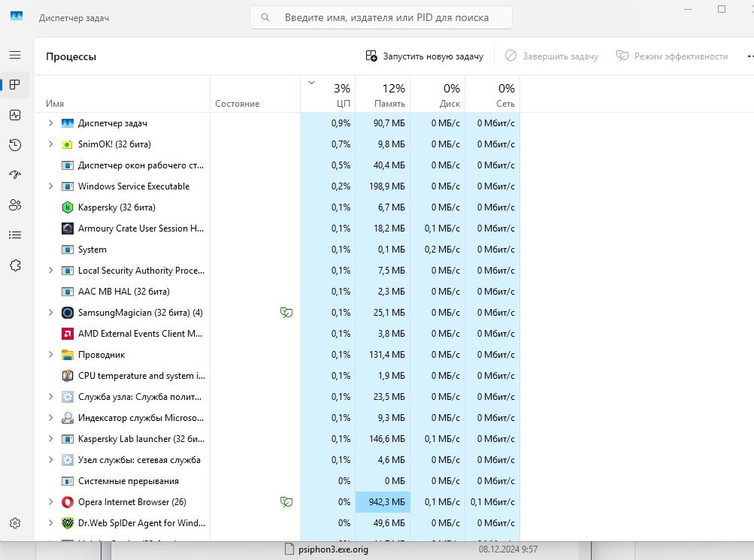The height and width of the screenshot is (560, 754).
Task: Click the Kaspersky (32 бита) icon
Action: (x=68, y=207)
